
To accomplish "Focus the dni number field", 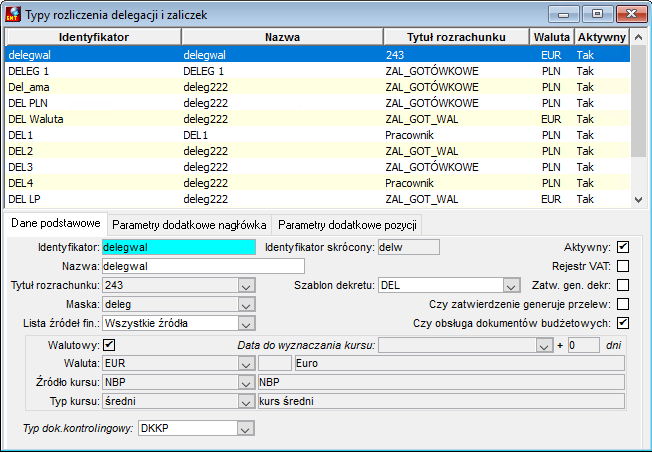I will (x=584, y=345).
